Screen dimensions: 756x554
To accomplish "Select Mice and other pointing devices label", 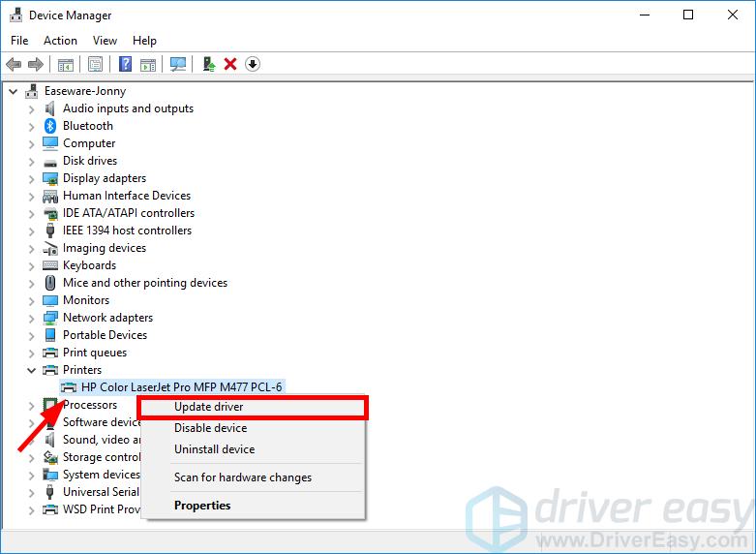I will [x=144, y=283].
